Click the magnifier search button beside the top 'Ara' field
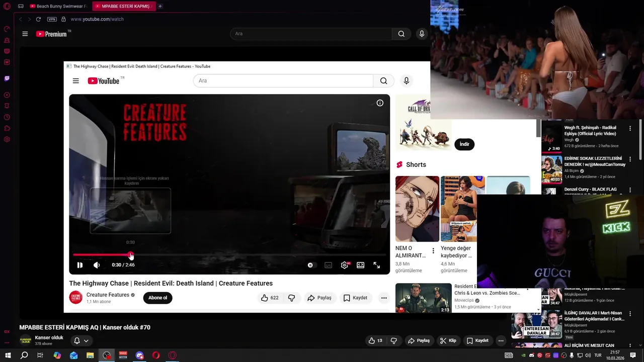 coord(401,34)
